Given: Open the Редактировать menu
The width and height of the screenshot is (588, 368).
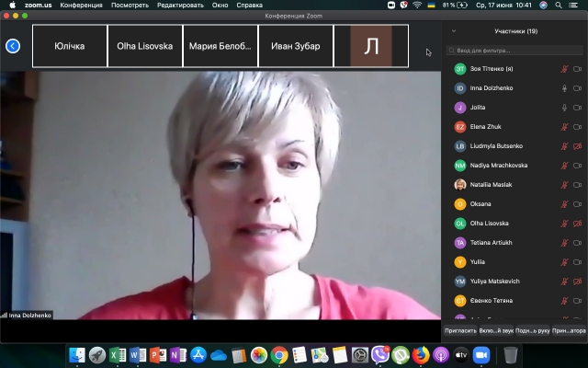Looking at the screenshot, I should point(180,6).
